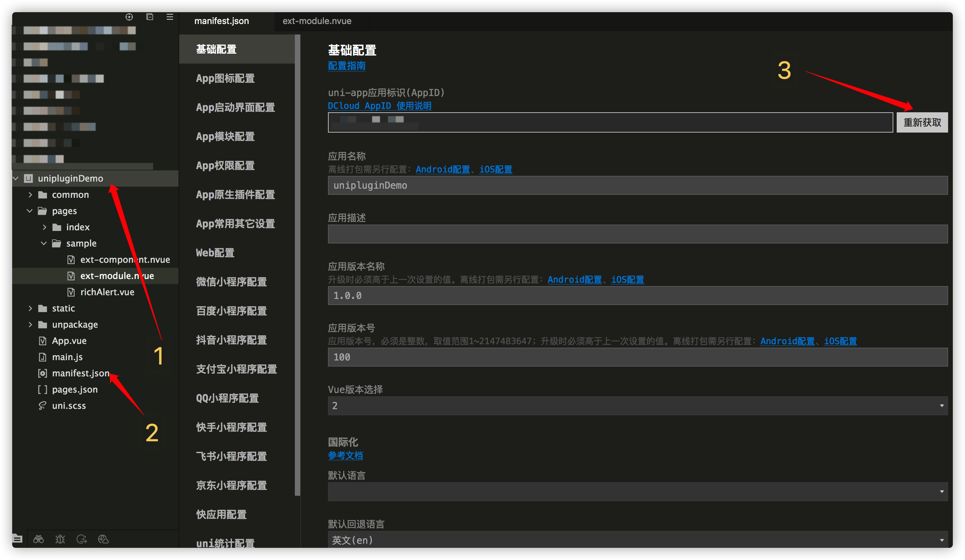Screen dimensions: 965x560
Task: Open the 配置指南 link
Action: click(347, 66)
